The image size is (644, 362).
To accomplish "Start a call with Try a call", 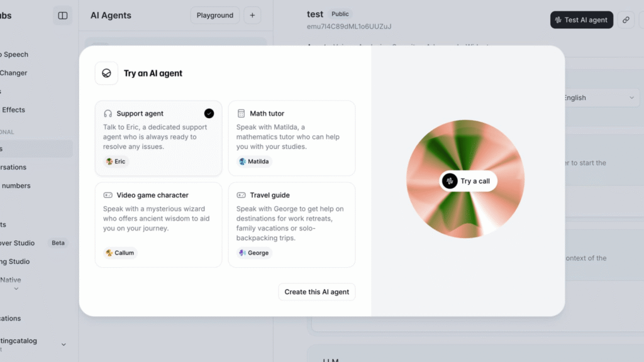I will [x=468, y=181].
